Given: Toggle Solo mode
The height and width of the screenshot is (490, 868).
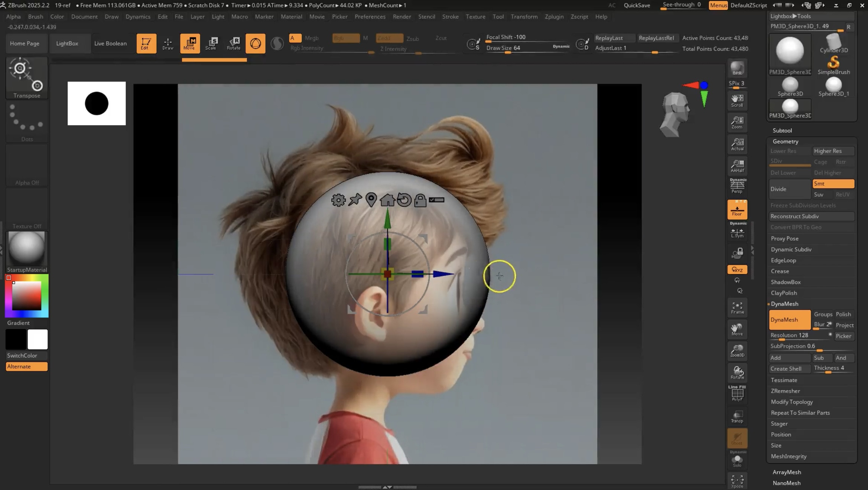Looking at the screenshot, I should pyautogui.click(x=737, y=460).
